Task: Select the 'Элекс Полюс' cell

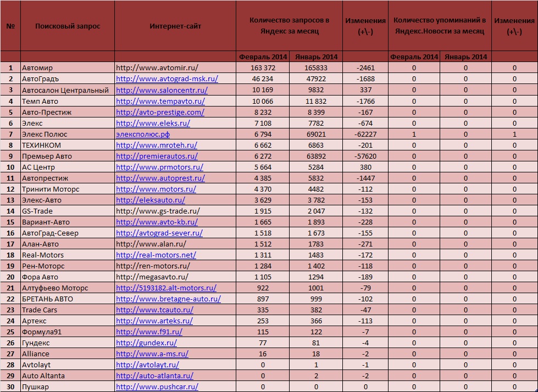Action: click(x=68, y=135)
